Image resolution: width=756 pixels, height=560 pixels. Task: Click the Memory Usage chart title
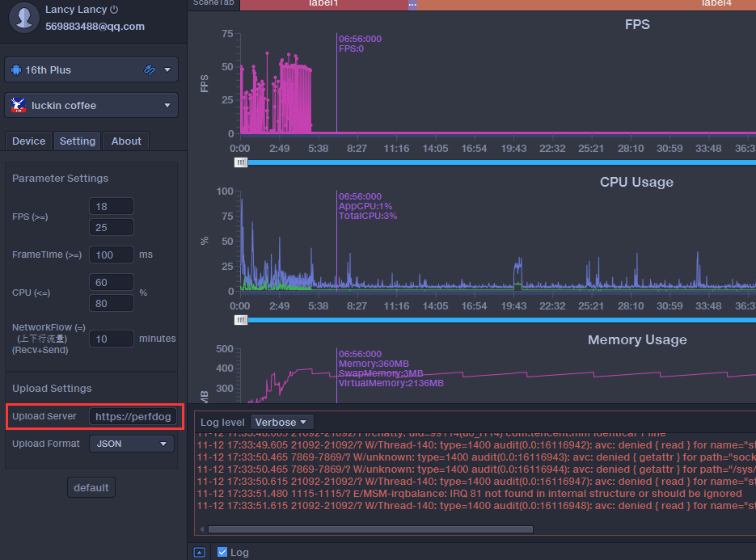[x=637, y=339]
